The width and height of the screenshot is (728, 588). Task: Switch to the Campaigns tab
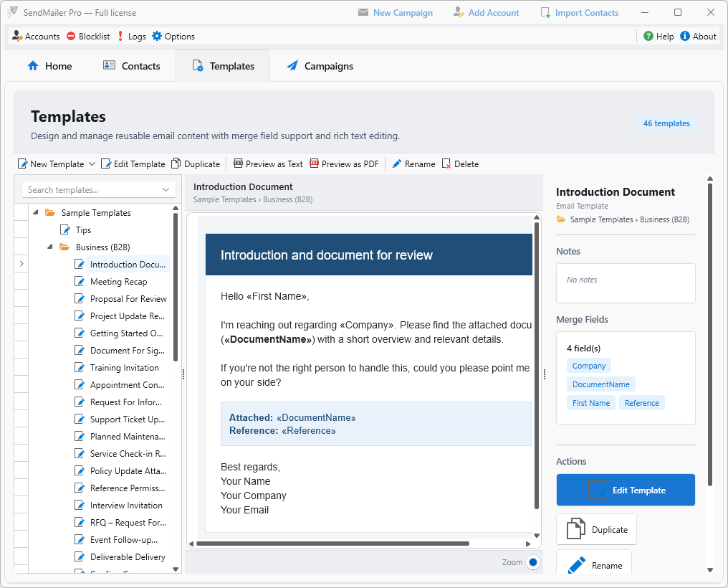[320, 65]
